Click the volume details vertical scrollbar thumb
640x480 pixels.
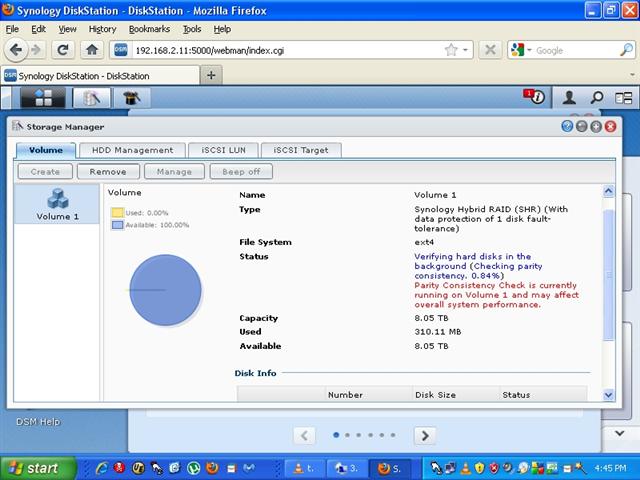609,275
